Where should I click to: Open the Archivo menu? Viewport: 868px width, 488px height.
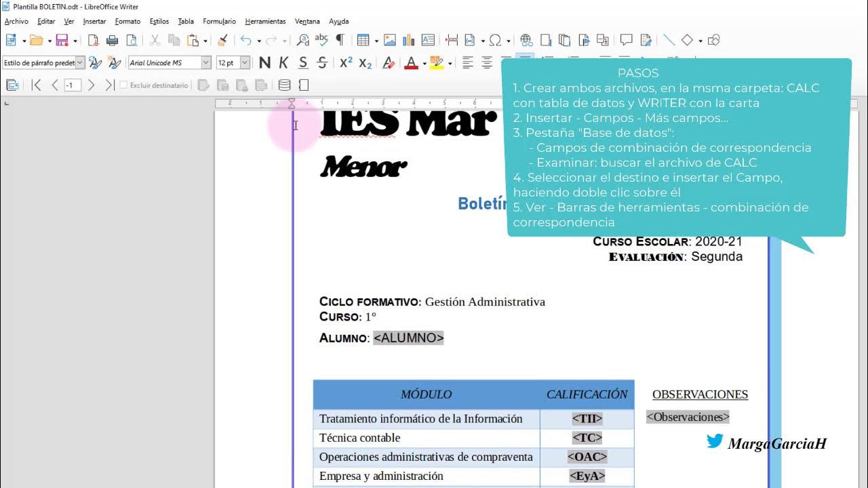(16, 22)
